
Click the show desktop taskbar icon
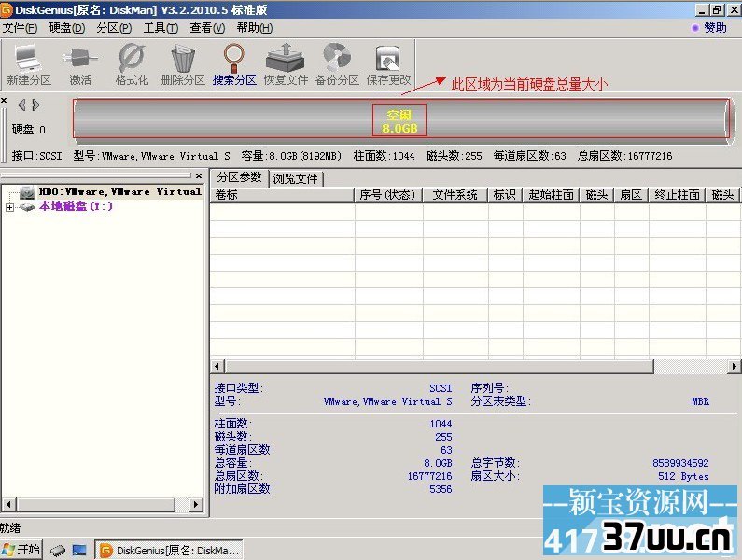(x=79, y=550)
